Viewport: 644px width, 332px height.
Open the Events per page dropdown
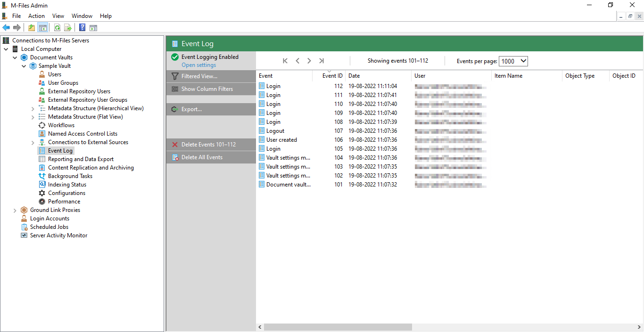click(513, 61)
